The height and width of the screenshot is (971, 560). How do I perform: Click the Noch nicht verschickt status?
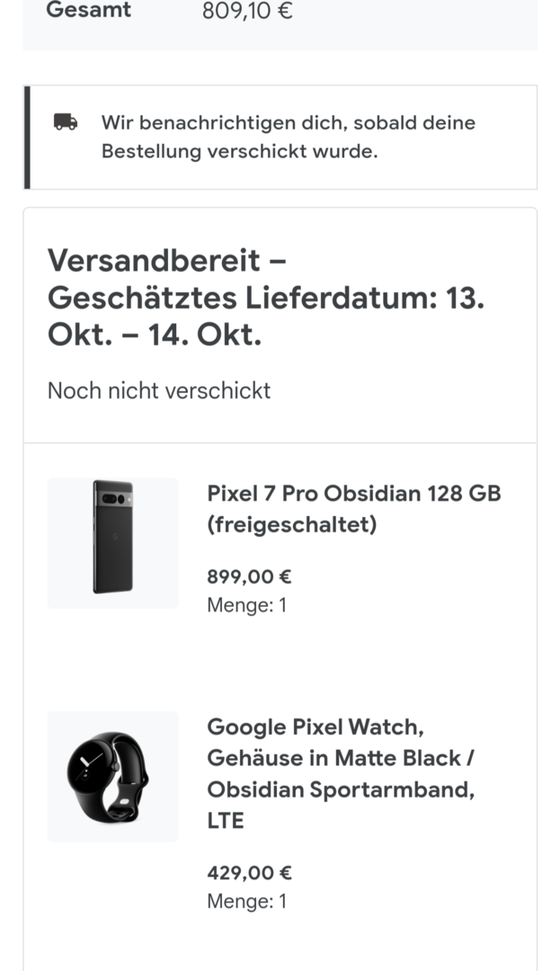tap(159, 390)
